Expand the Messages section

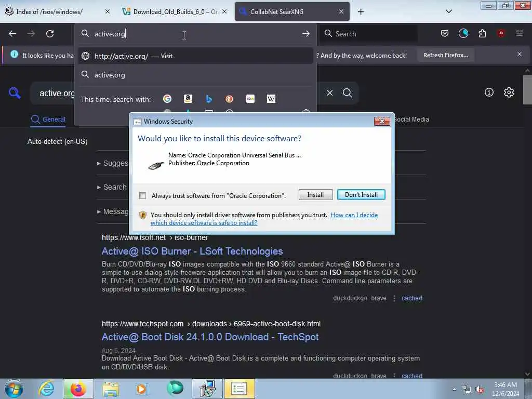point(113,211)
